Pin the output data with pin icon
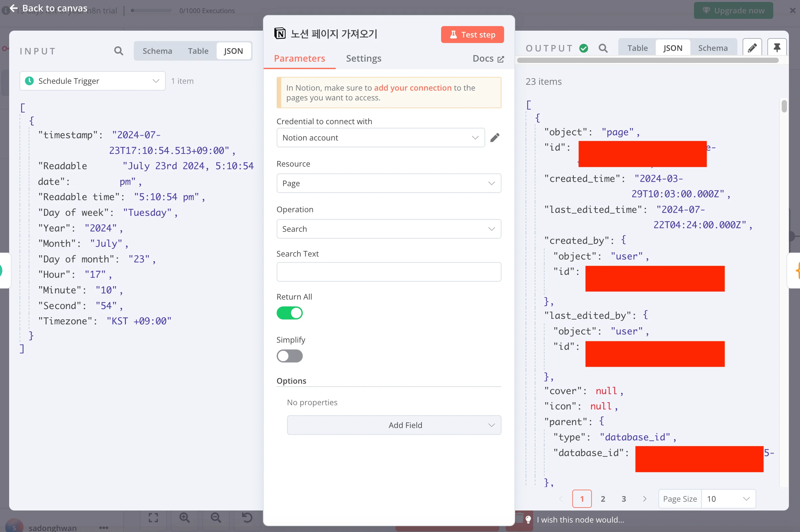The width and height of the screenshot is (800, 532). coord(777,48)
